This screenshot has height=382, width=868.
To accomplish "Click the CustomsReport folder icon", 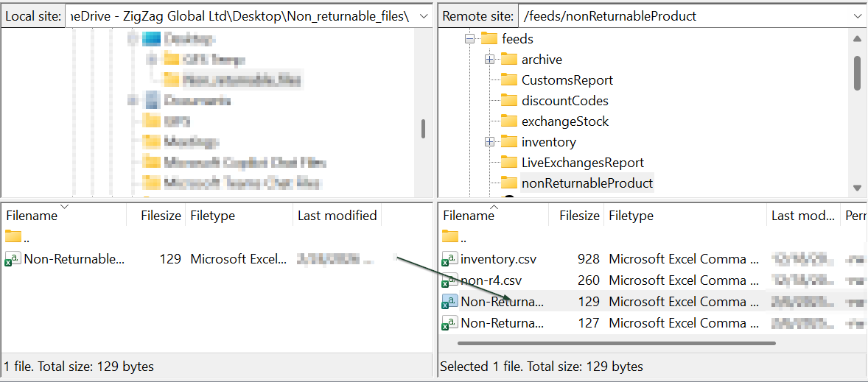I will pyautogui.click(x=509, y=80).
